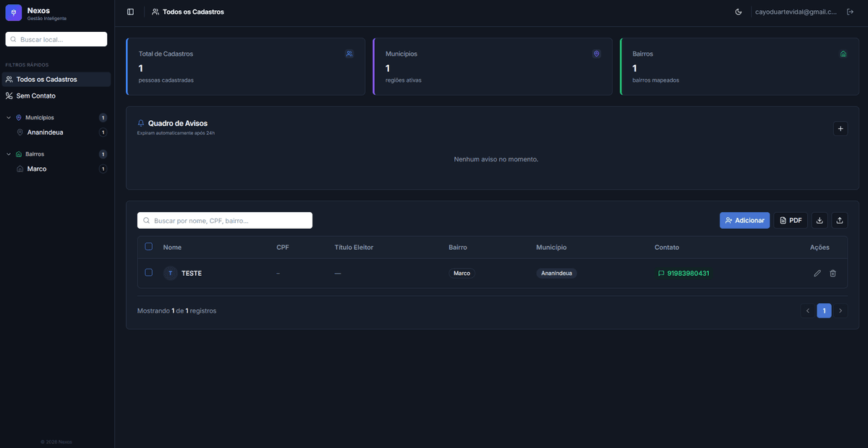The image size is (868, 448).
Task: Toggle the sidebar panel icon
Action: [x=130, y=12]
